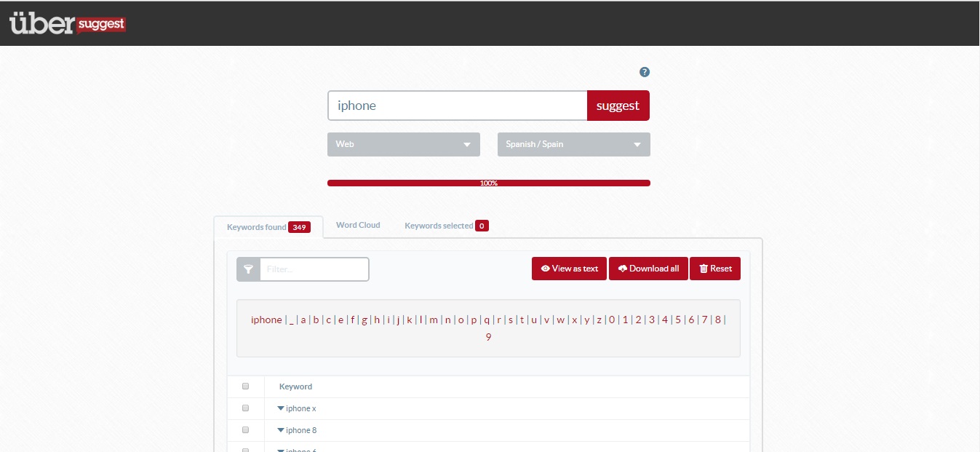Check the box for iphone x
980x452 pixels.
245,408
